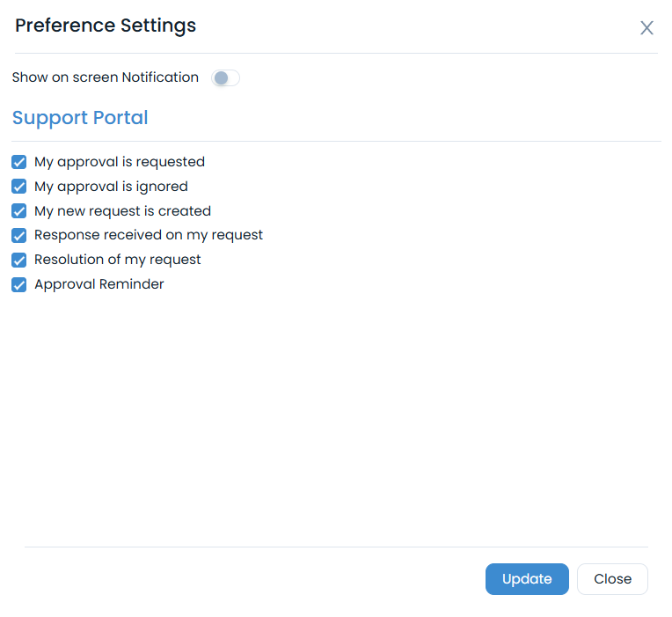Uncheck the My approval is ignored checkbox

pyautogui.click(x=19, y=187)
